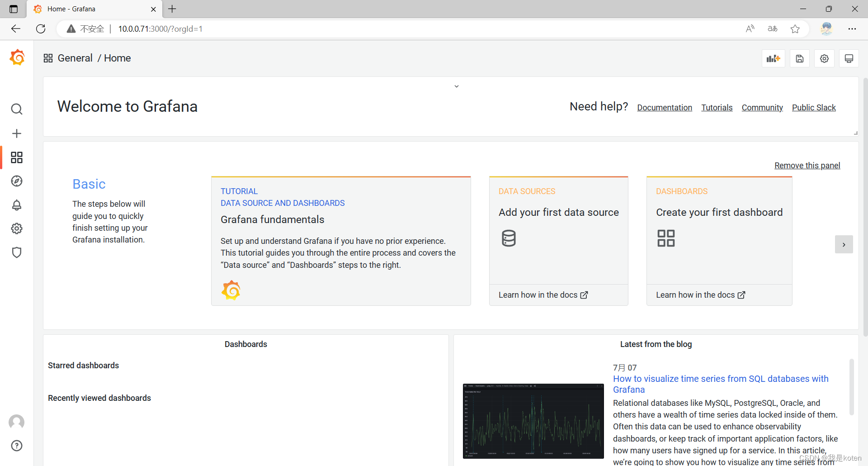Image resolution: width=868 pixels, height=466 pixels.
Task: Select the Home - Grafana browser tab
Action: (x=95, y=9)
